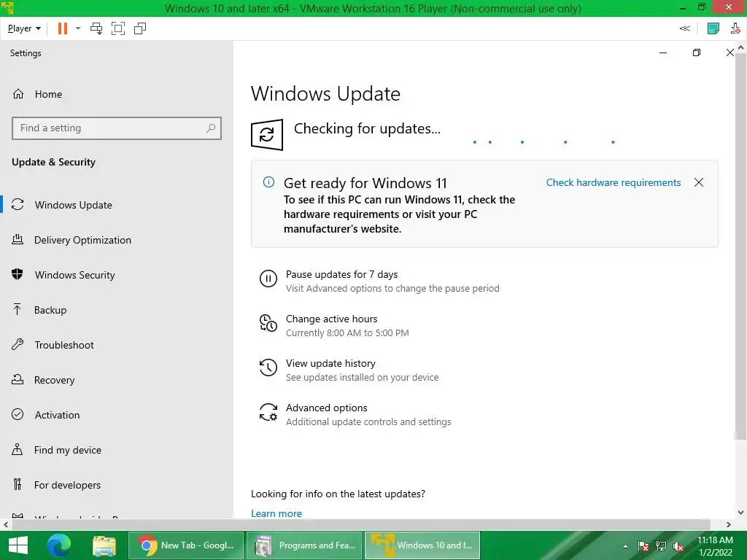Click Pause updates for 7 days
747x560 pixels.
click(x=341, y=274)
